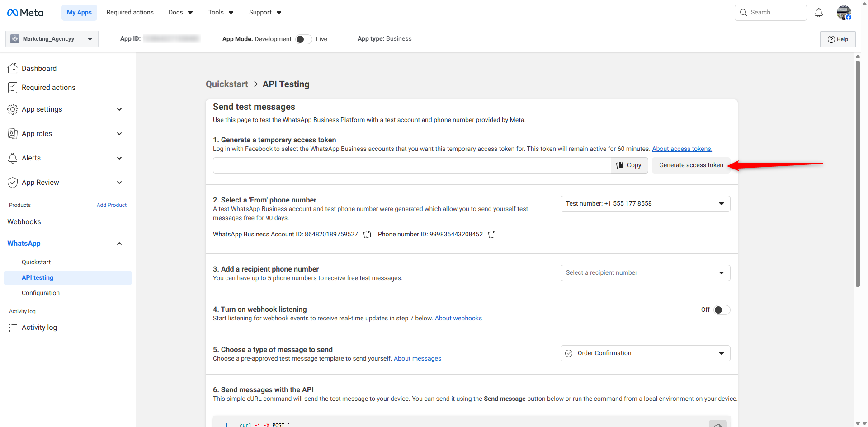The height and width of the screenshot is (427, 868).
Task: Open the notifications bell
Action: [819, 13]
